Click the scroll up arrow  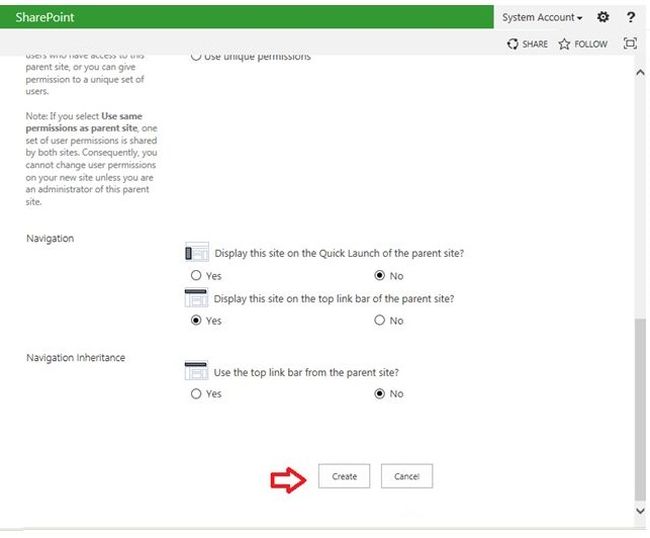click(x=640, y=73)
